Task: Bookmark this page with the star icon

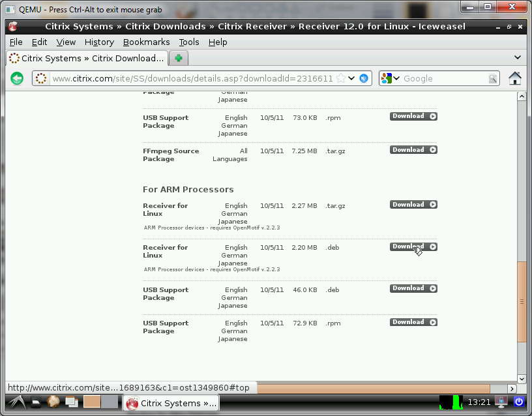Action: tap(340, 78)
